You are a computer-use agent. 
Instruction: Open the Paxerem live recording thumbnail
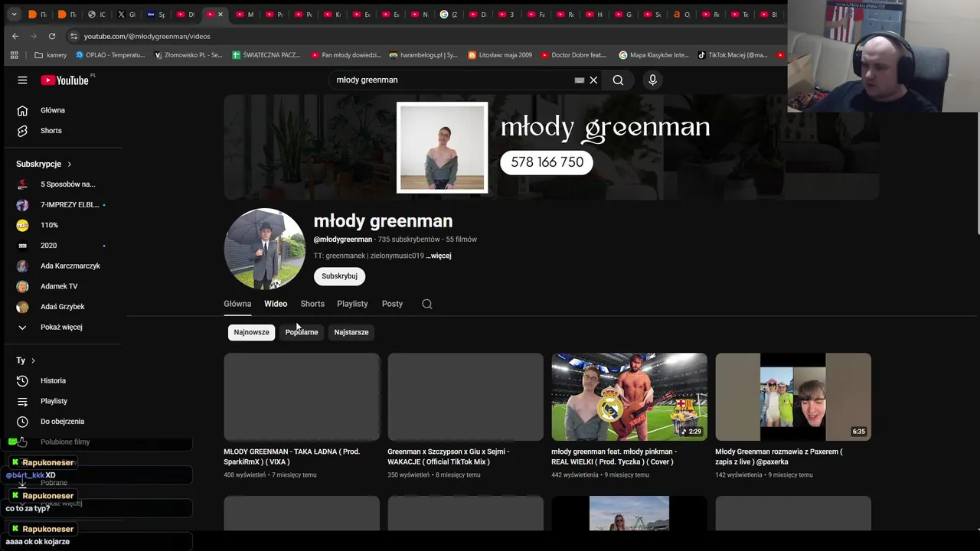(793, 396)
